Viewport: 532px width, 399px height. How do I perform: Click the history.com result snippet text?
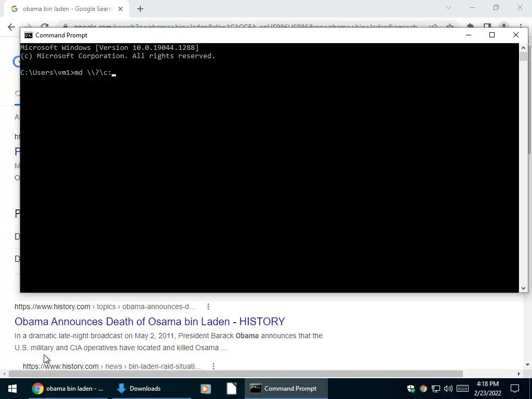pos(168,342)
